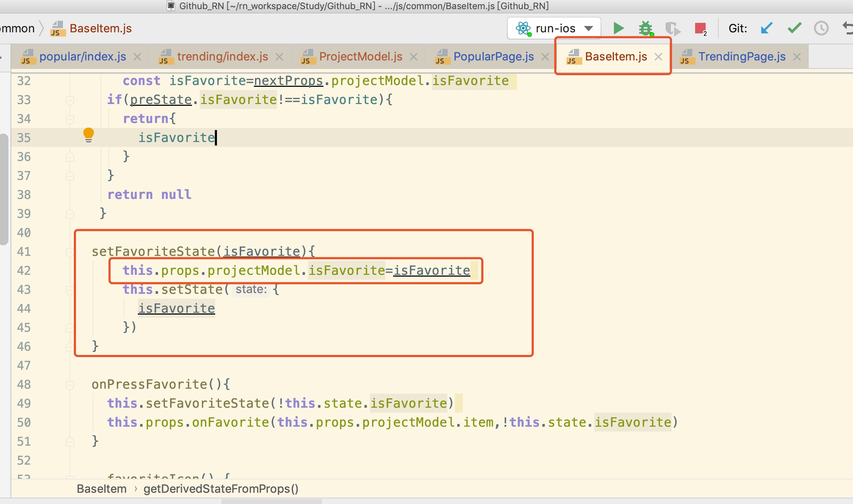Stop the running process with the red square
The image size is (853, 504).
click(700, 28)
